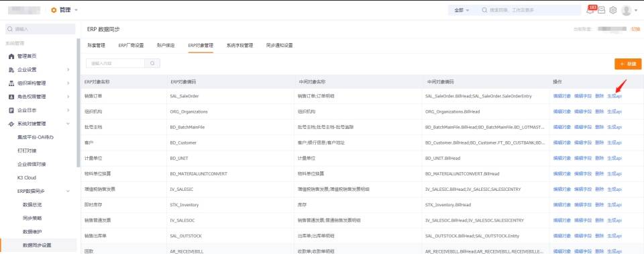Open the settings gear icon in header
Screen dimensions: 644x254
tap(613, 10)
